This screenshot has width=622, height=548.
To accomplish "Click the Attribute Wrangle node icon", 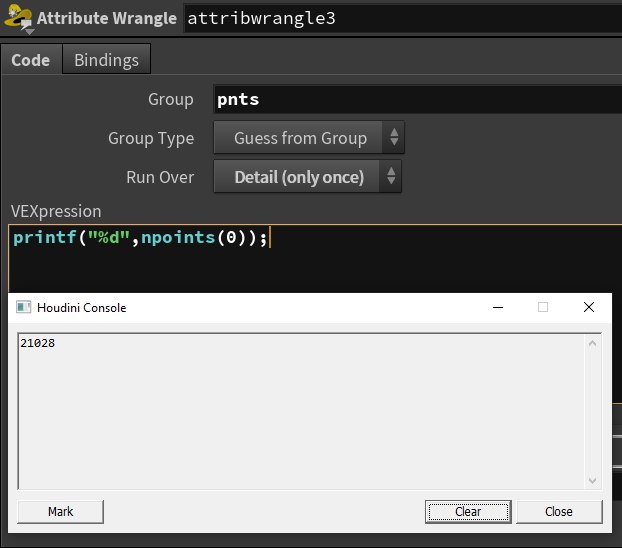I will point(18,17).
